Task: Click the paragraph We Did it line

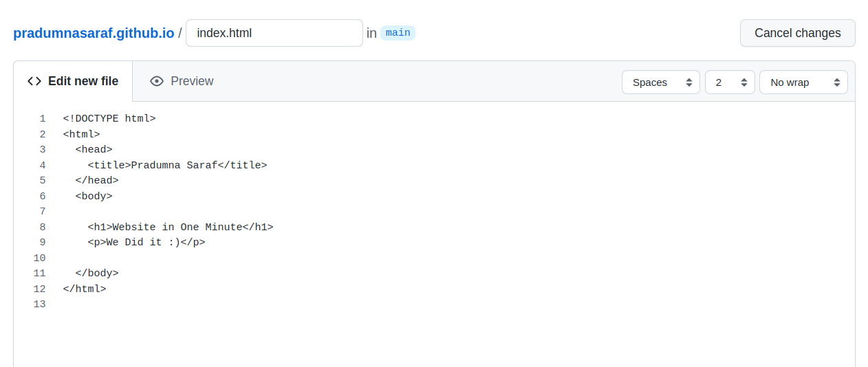Action: click(x=147, y=243)
